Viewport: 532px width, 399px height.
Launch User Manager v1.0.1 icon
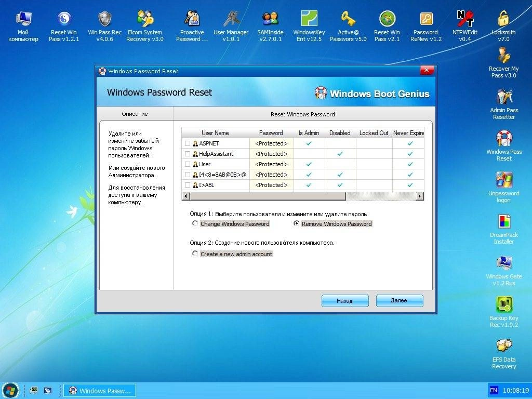(231, 26)
